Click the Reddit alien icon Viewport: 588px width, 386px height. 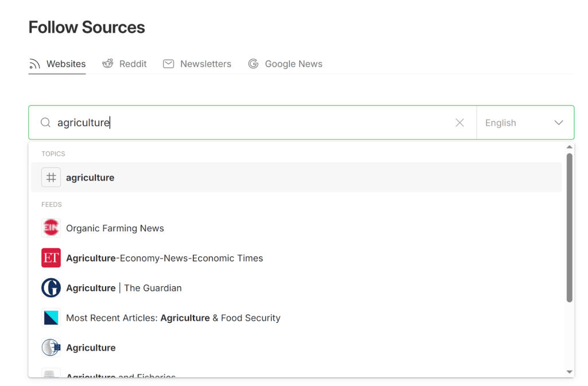point(108,63)
